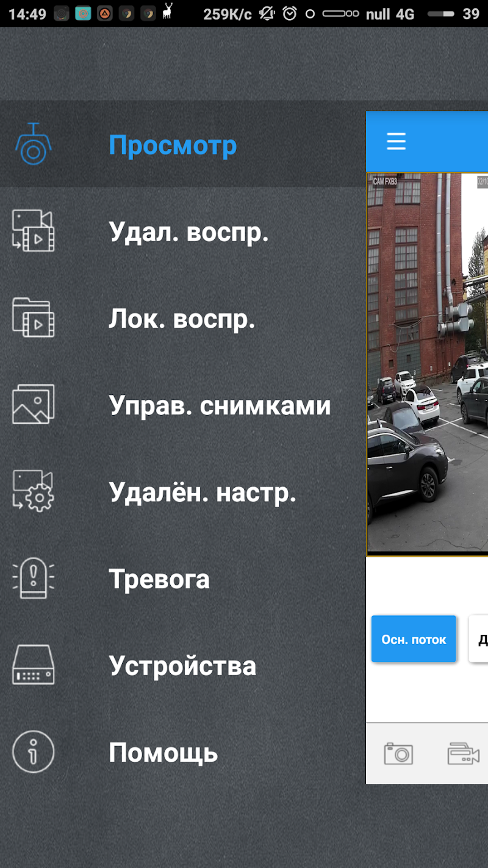Click the Удал. воспр. playback icon
This screenshot has width=488, height=868.
pyautogui.click(x=34, y=231)
